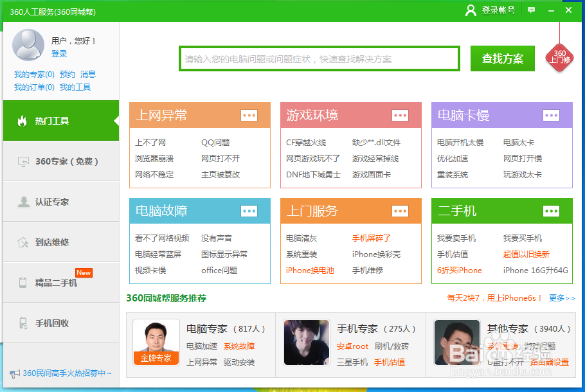Switch to 认证专家 sidebar tab
The width and height of the screenshot is (585, 392).
61,201
